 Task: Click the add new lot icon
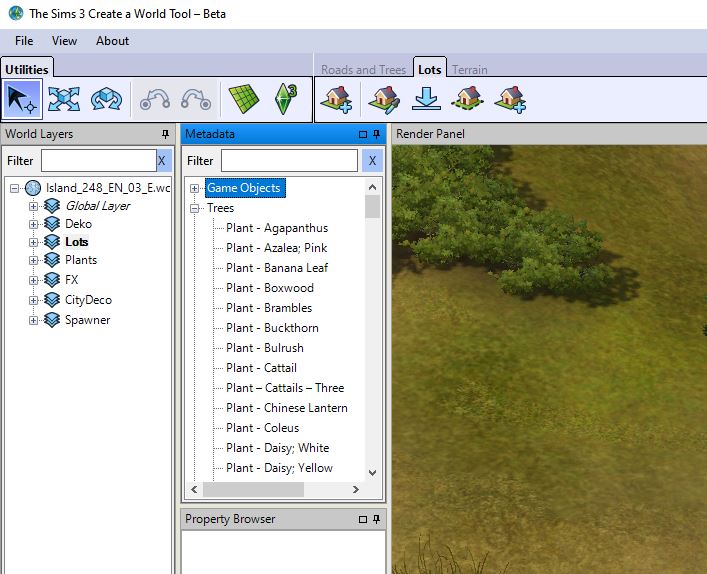[338, 99]
